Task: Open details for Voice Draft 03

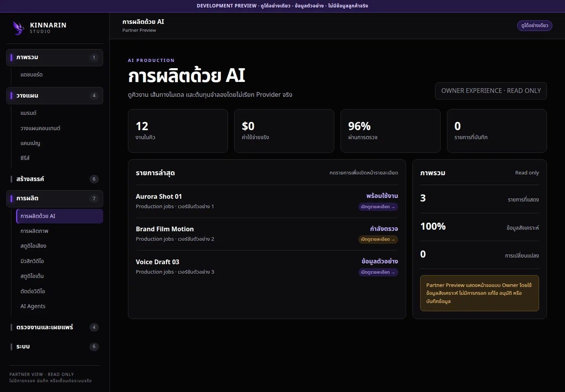Action: coord(378,272)
